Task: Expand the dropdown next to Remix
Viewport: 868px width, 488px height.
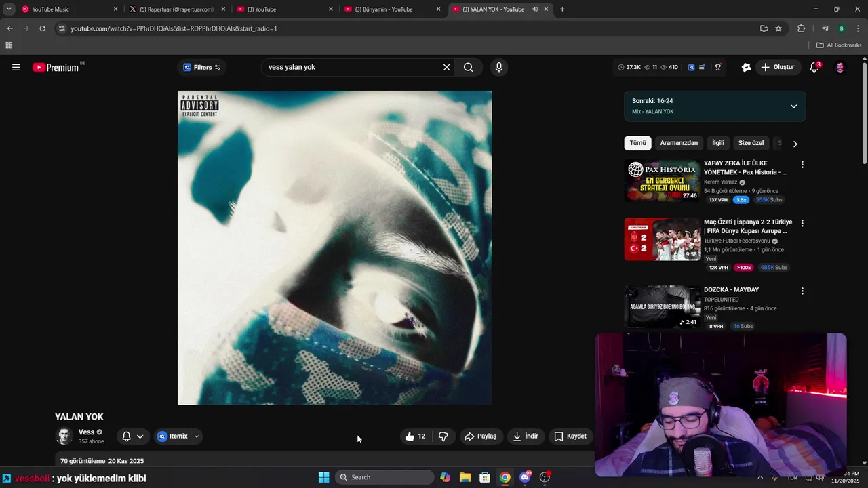Action: (x=197, y=436)
